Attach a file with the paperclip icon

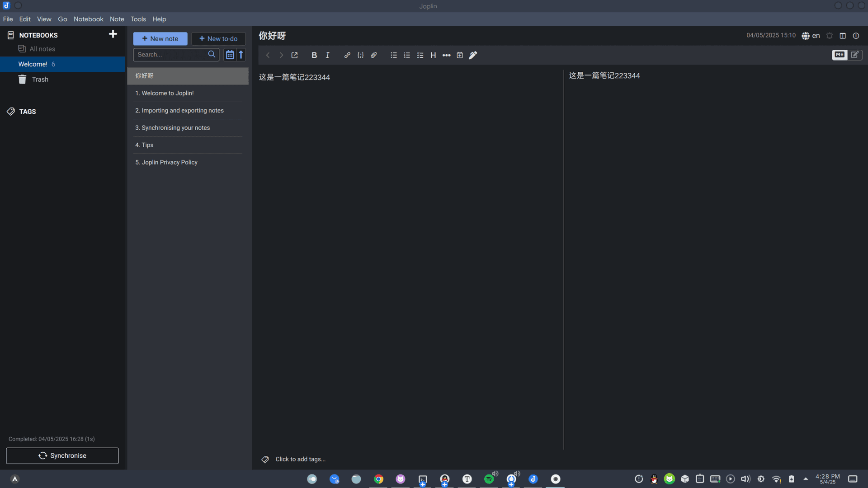click(x=374, y=55)
